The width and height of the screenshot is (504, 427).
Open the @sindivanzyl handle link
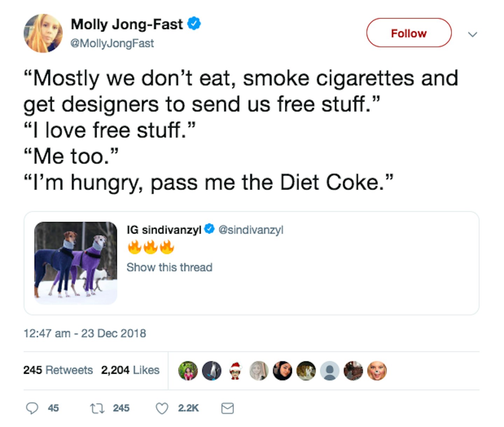(x=251, y=230)
